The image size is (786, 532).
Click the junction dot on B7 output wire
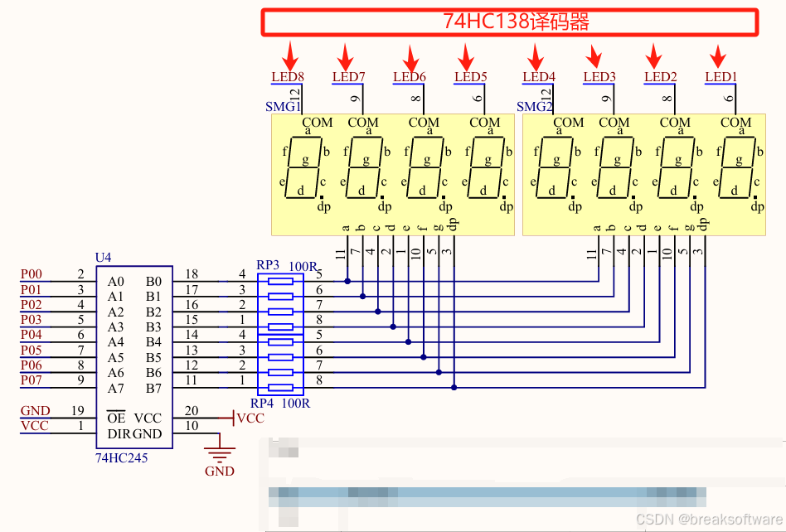pos(454,388)
